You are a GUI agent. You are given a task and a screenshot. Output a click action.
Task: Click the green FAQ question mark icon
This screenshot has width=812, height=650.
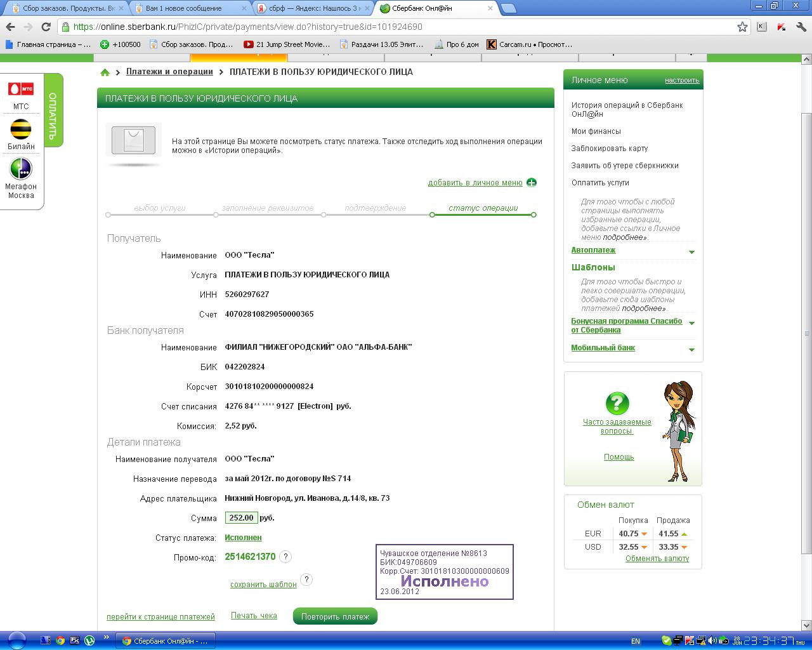[617, 403]
